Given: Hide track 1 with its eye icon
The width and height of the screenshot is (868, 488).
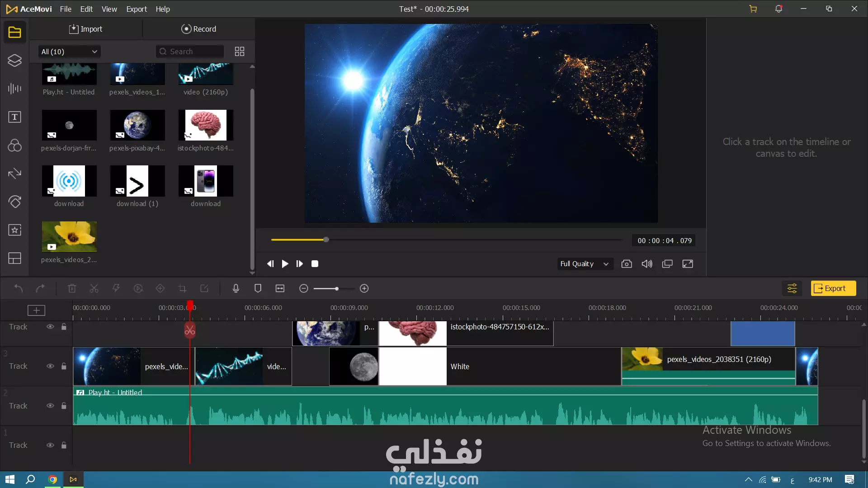Looking at the screenshot, I should coord(50,445).
